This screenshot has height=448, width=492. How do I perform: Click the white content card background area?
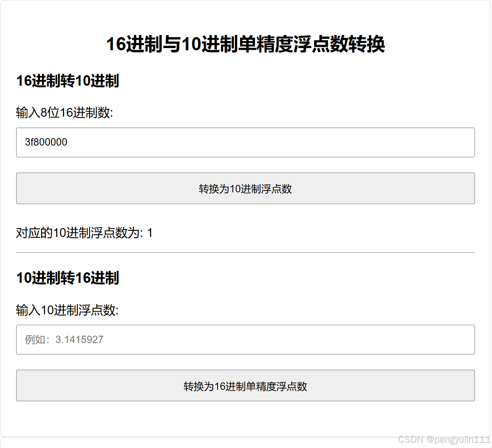tap(245, 420)
